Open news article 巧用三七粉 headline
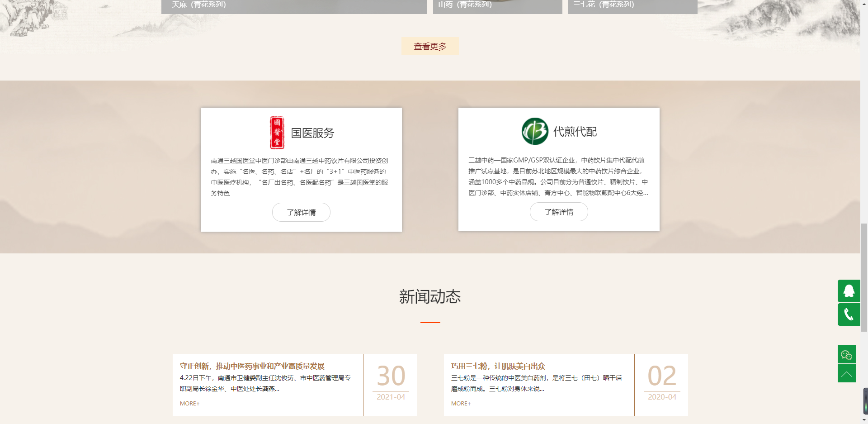 498,366
